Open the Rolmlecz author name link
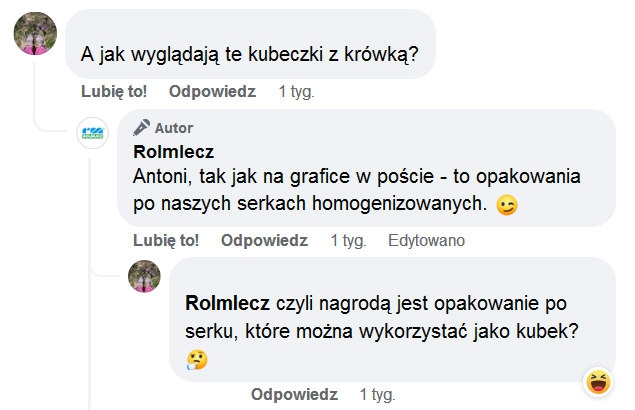The width and height of the screenshot is (635, 410). (173, 152)
